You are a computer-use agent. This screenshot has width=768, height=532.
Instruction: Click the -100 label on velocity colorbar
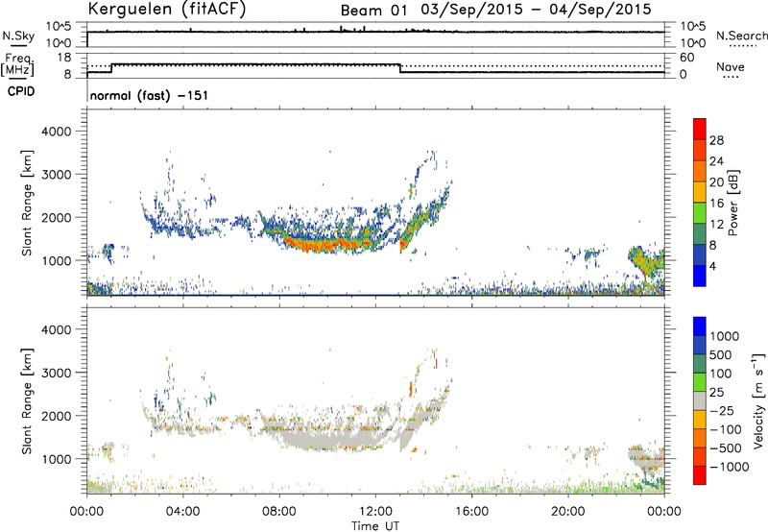click(x=726, y=429)
